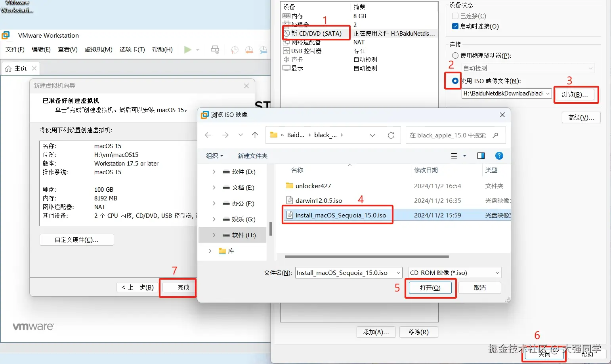Open the 文件(F) menu

(x=15, y=50)
